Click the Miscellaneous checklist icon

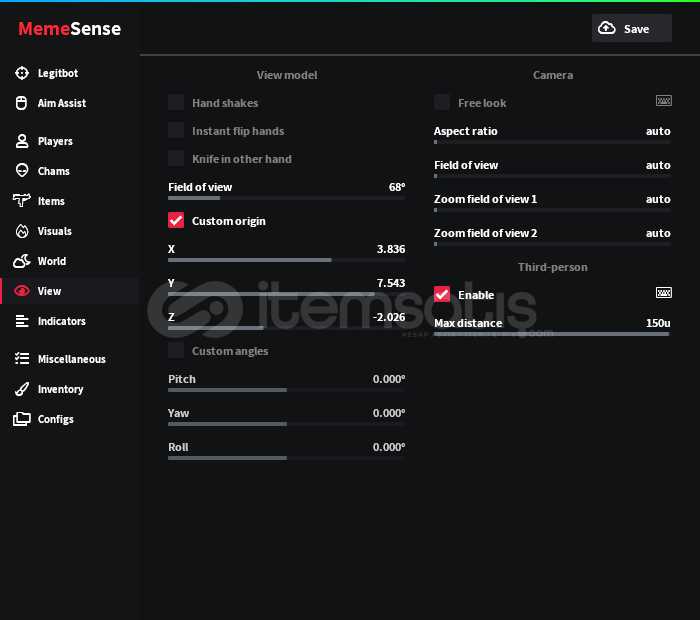tap(21, 358)
